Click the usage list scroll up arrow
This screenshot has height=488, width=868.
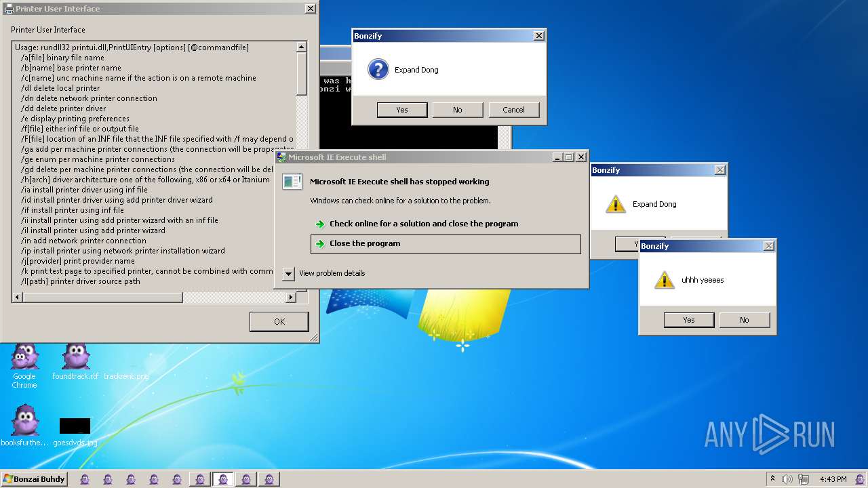click(x=301, y=47)
